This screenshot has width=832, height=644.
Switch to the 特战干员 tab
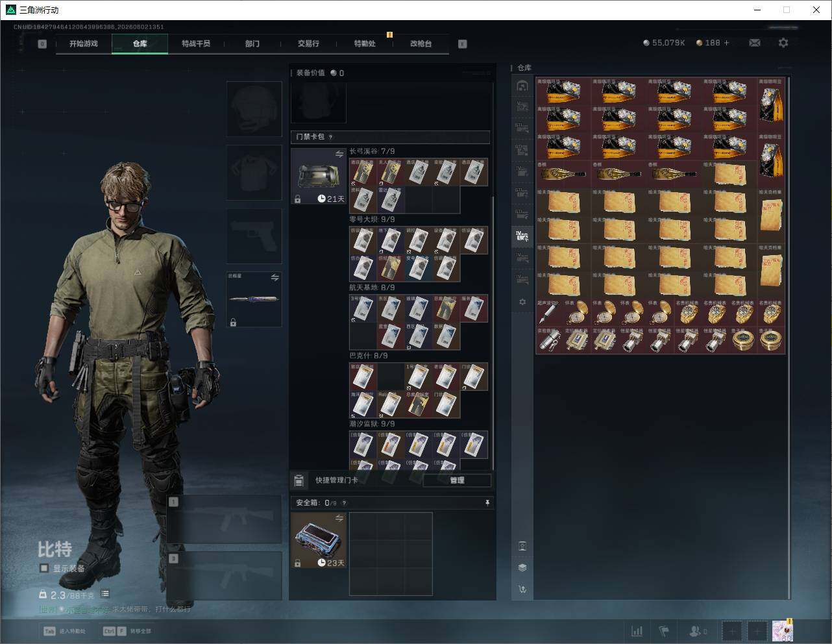[x=196, y=43]
